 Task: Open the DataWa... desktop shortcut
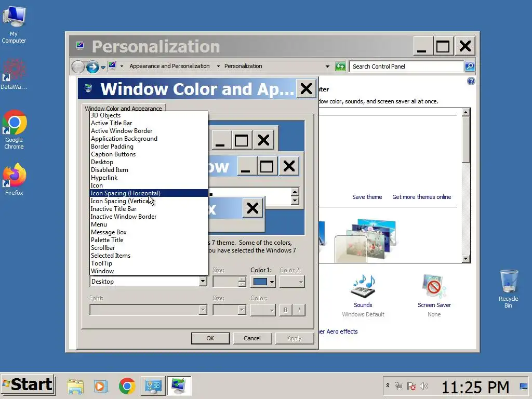click(x=14, y=74)
